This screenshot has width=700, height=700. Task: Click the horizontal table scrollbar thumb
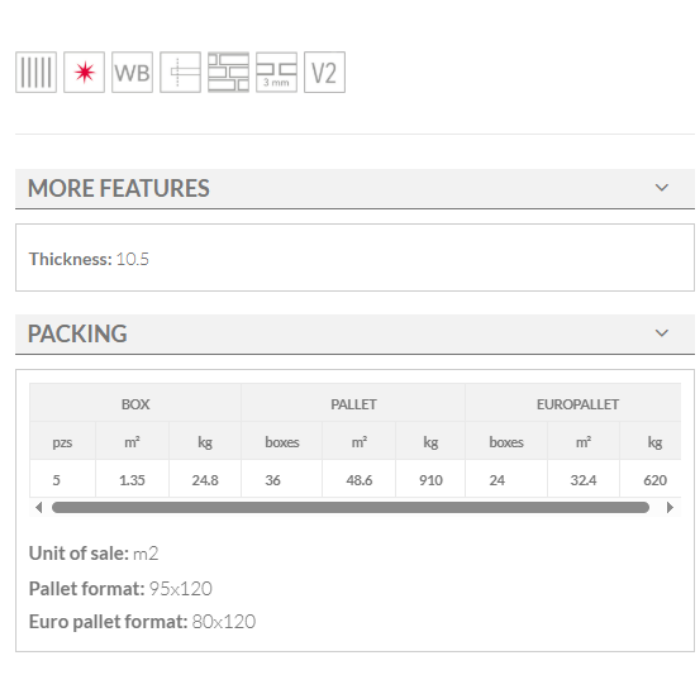pyautogui.click(x=350, y=507)
